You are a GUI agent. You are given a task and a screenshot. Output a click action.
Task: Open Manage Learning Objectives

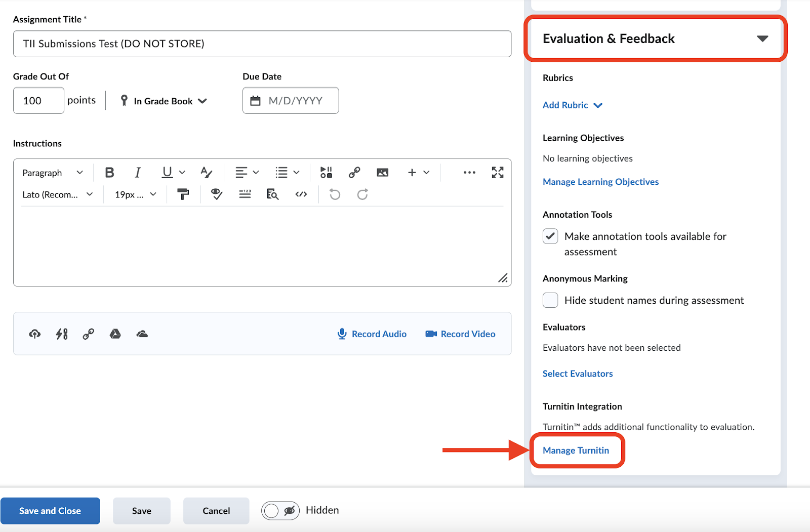click(x=601, y=182)
